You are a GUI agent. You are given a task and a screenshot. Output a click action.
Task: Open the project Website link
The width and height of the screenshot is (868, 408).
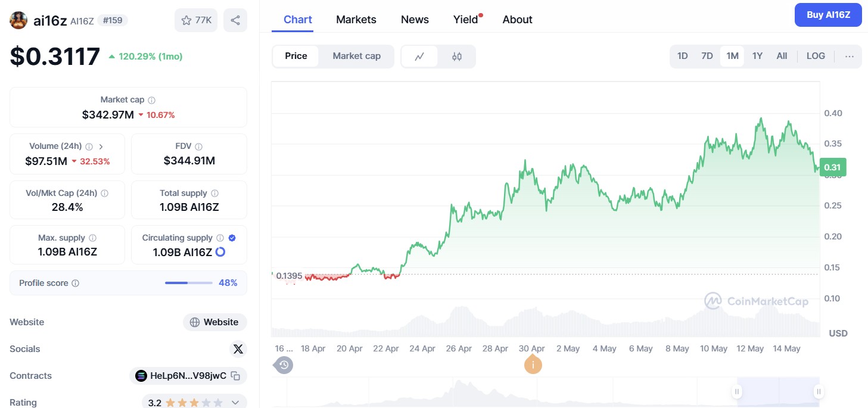214,322
